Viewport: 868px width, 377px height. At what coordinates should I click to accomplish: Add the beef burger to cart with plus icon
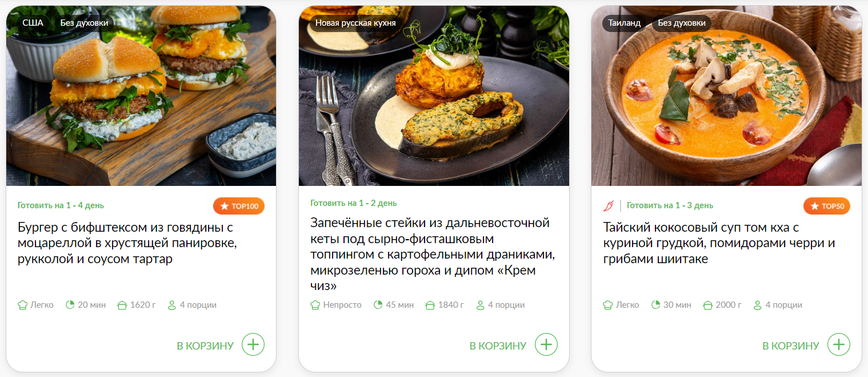coord(253,344)
